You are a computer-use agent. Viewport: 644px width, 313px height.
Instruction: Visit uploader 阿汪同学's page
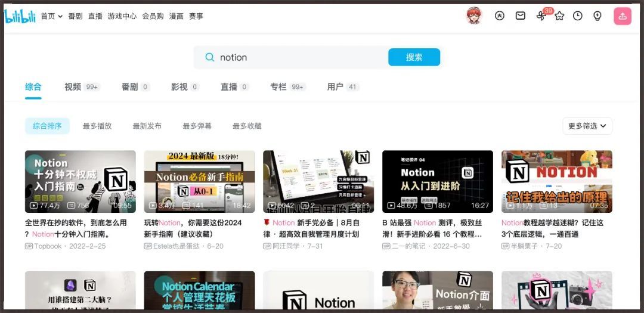click(x=286, y=246)
